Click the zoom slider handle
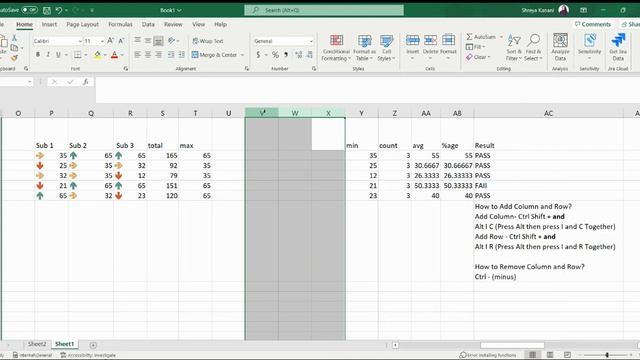This screenshot has width=640, height=360. click(607, 355)
